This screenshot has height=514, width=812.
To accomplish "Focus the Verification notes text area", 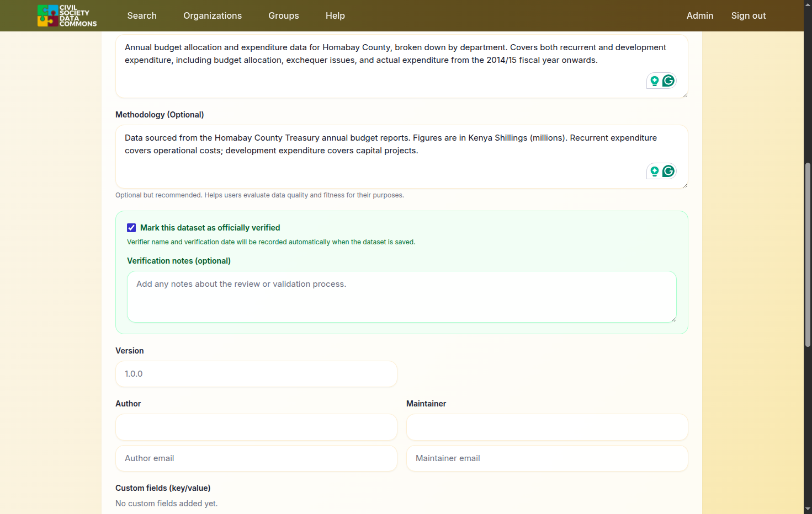I will (x=402, y=297).
